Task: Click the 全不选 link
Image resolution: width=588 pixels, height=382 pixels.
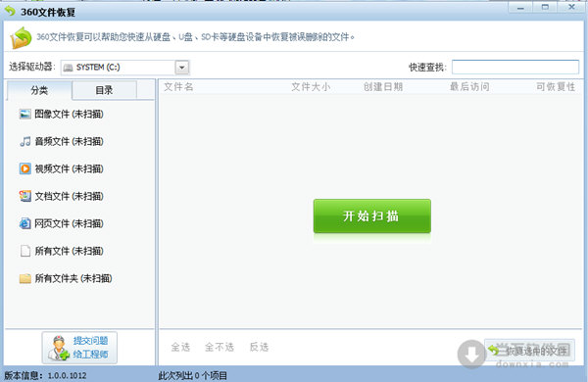Action: point(219,347)
